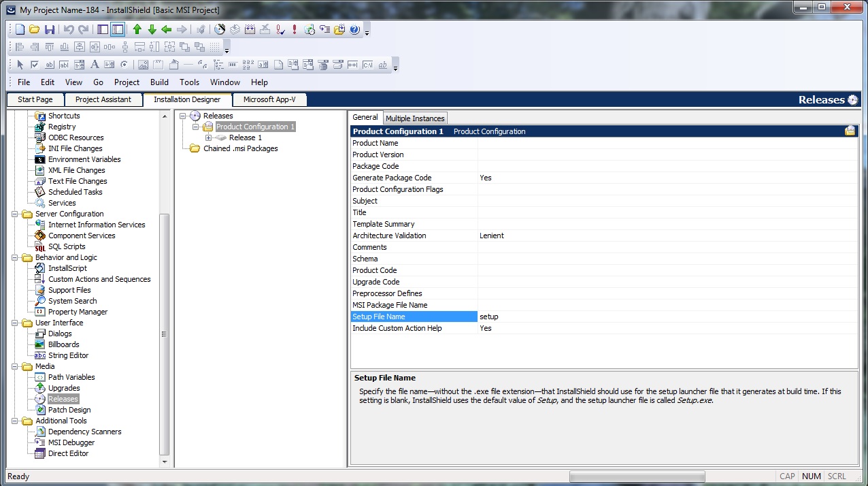Select the checkbox control tool
The image size is (868, 486).
click(35, 65)
